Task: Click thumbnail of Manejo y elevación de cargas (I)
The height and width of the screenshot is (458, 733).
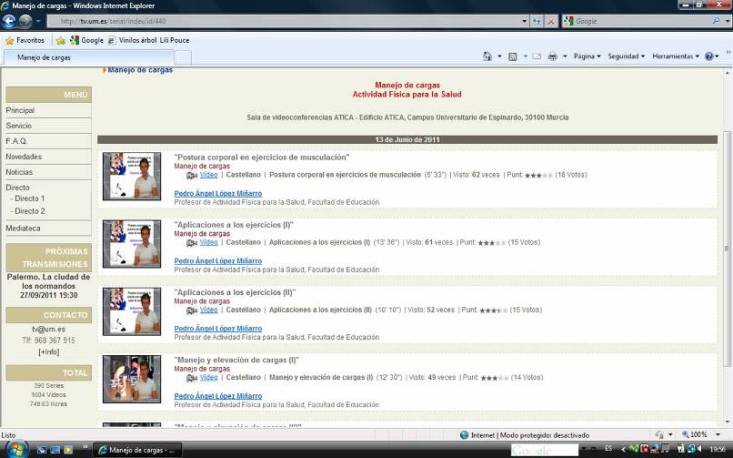Action: (131, 379)
